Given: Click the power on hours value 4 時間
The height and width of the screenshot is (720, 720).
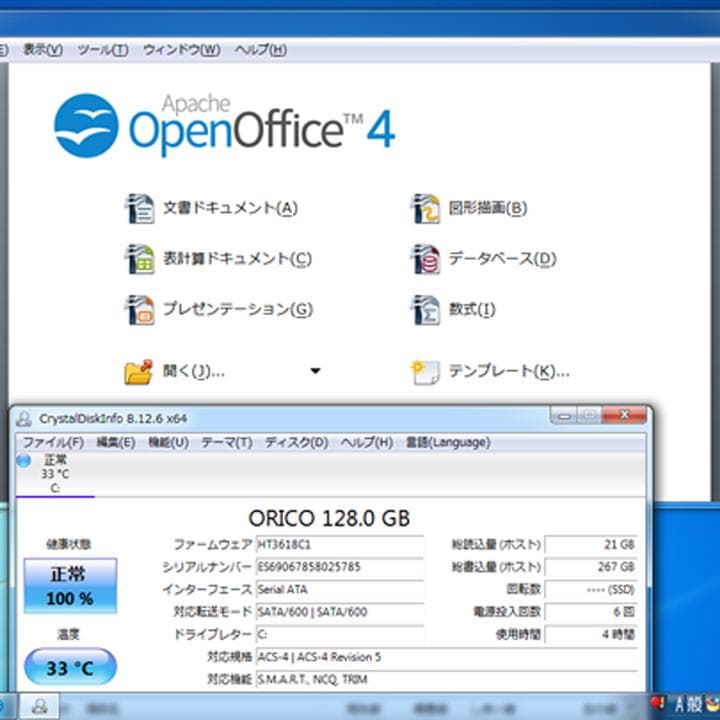Looking at the screenshot, I should click(x=591, y=635).
